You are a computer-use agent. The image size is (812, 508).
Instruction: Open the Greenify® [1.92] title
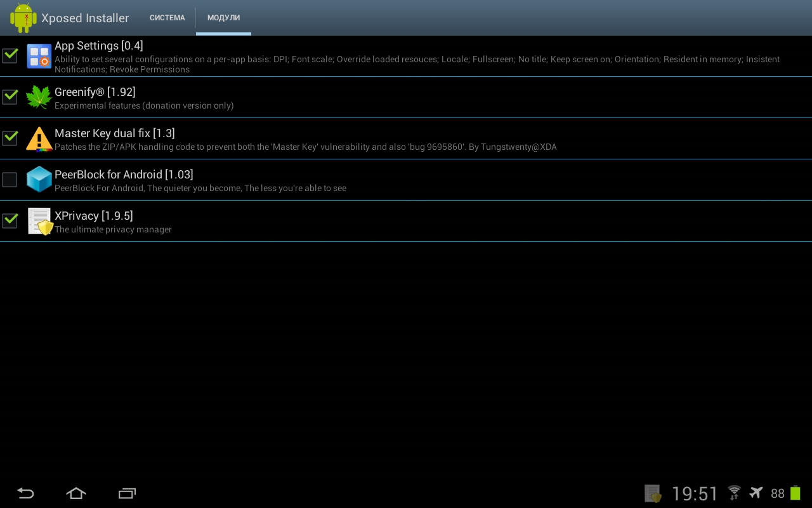tap(95, 92)
